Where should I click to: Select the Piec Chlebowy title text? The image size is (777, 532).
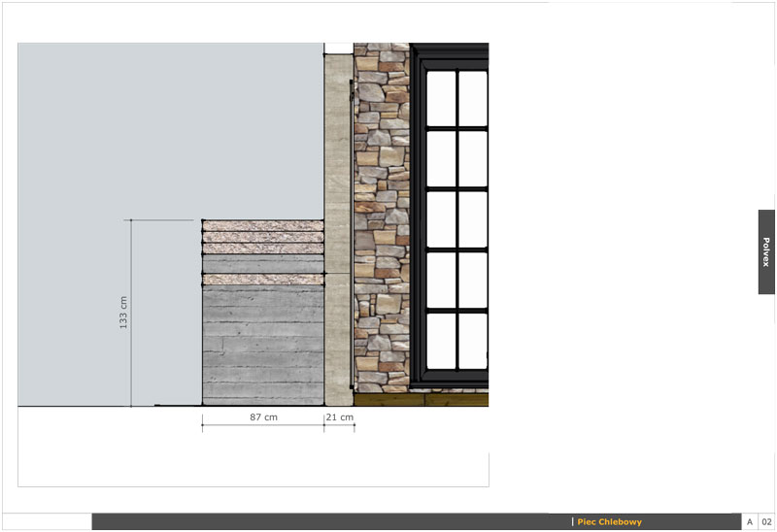coord(609,522)
